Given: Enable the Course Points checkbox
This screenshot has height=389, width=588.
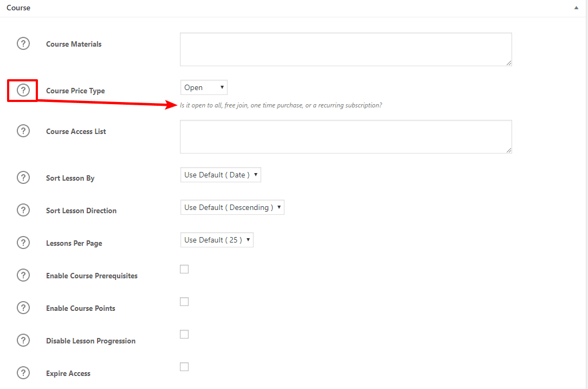Looking at the screenshot, I should 184,301.
